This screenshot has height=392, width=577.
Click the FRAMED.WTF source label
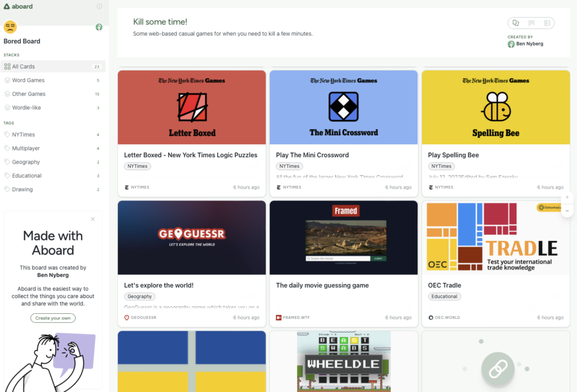[x=293, y=317]
